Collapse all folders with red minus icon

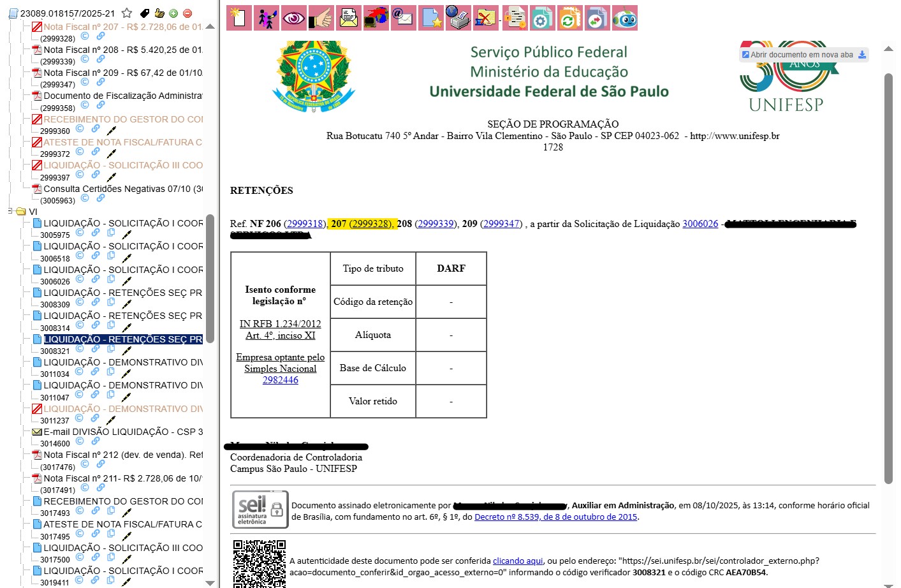(x=187, y=13)
